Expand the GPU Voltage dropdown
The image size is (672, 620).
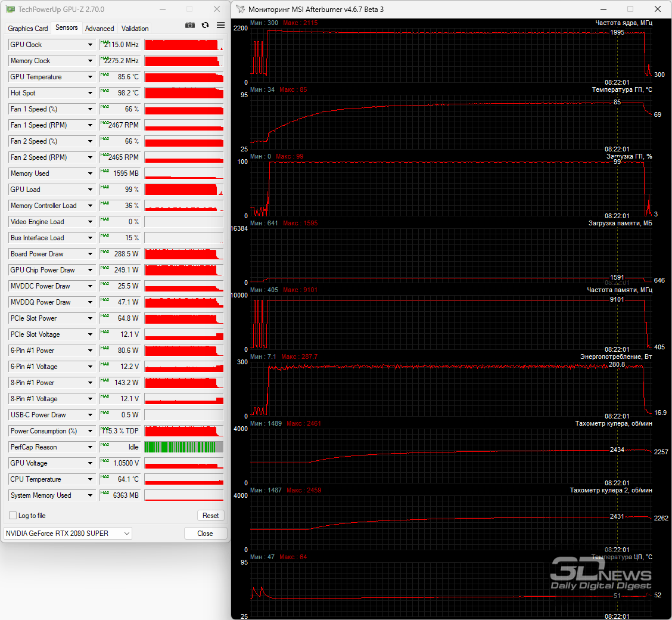(90, 463)
